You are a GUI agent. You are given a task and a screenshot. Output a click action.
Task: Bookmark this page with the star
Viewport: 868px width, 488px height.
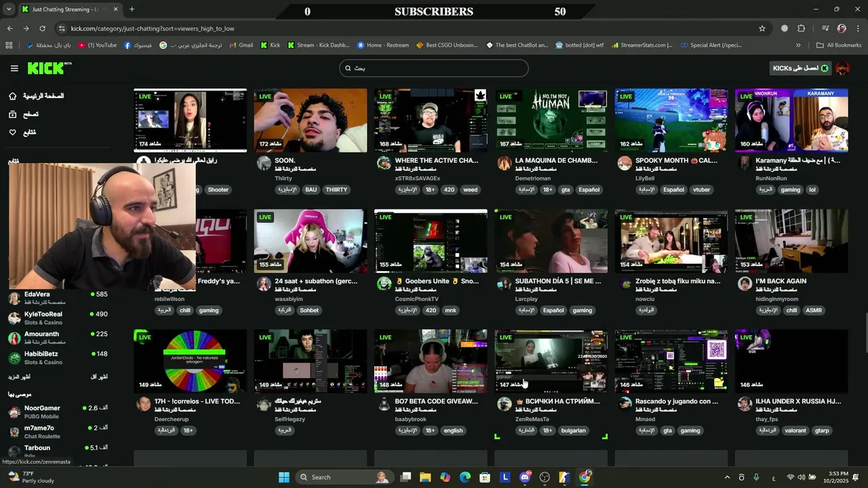(762, 28)
